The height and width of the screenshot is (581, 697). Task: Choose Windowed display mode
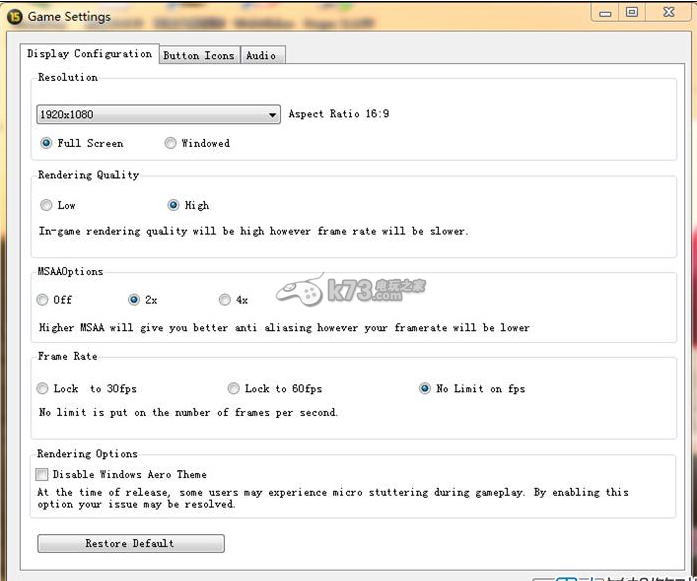pos(170,144)
